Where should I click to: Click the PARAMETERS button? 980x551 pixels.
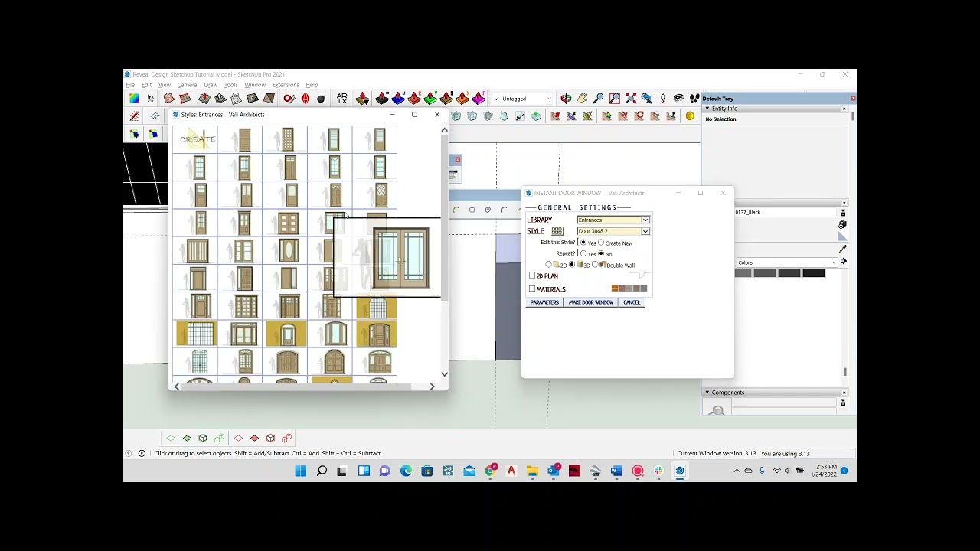click(x=544, y=302)
